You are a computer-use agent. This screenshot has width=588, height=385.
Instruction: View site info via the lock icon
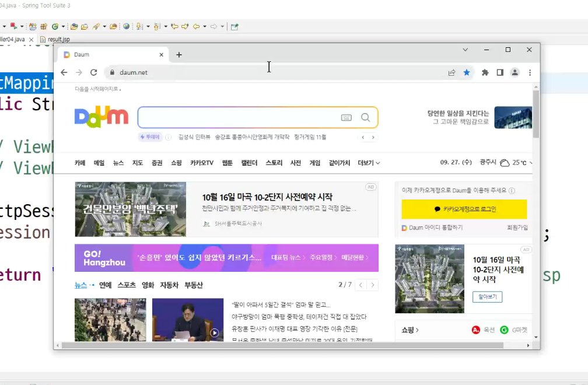[112, 72]
